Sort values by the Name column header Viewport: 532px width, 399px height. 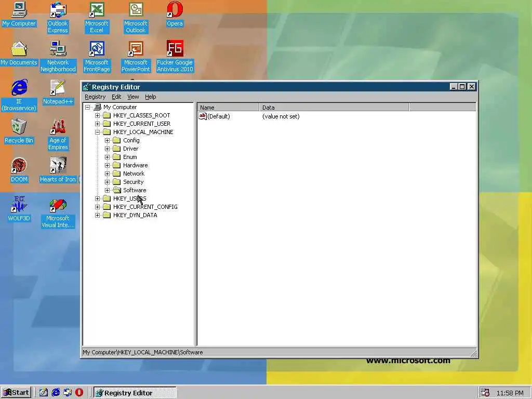(229, 108)
